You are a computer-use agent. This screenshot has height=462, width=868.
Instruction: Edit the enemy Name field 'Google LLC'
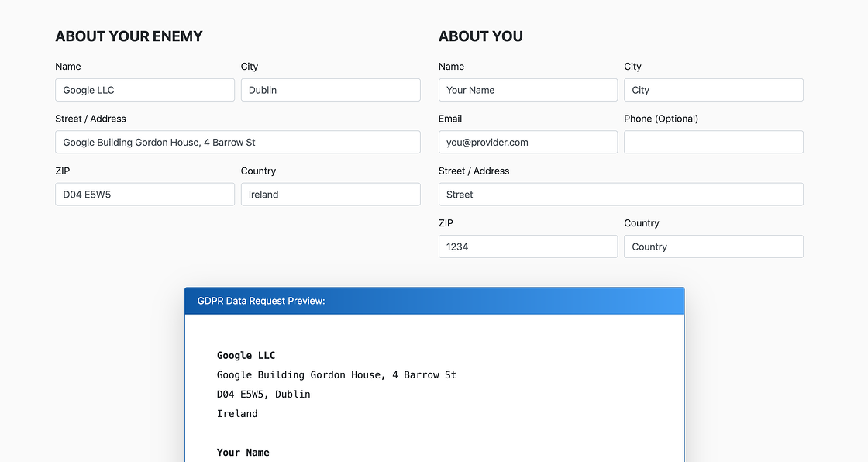click(x=145, y=90)
